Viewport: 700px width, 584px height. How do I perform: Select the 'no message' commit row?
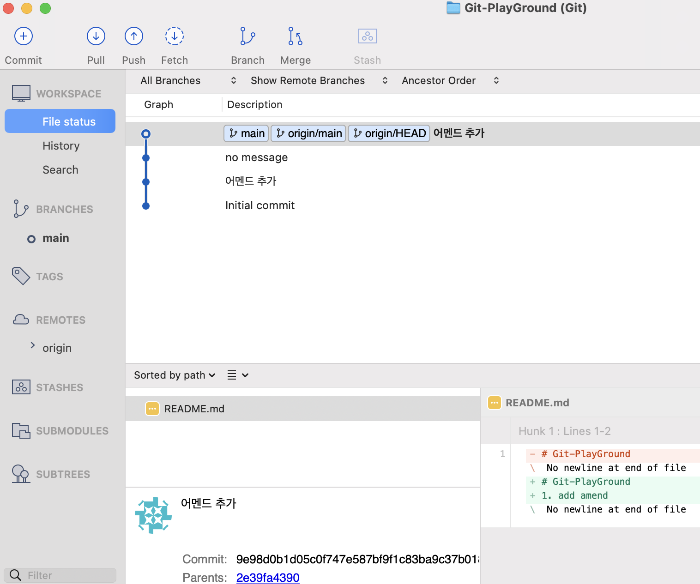413,158
